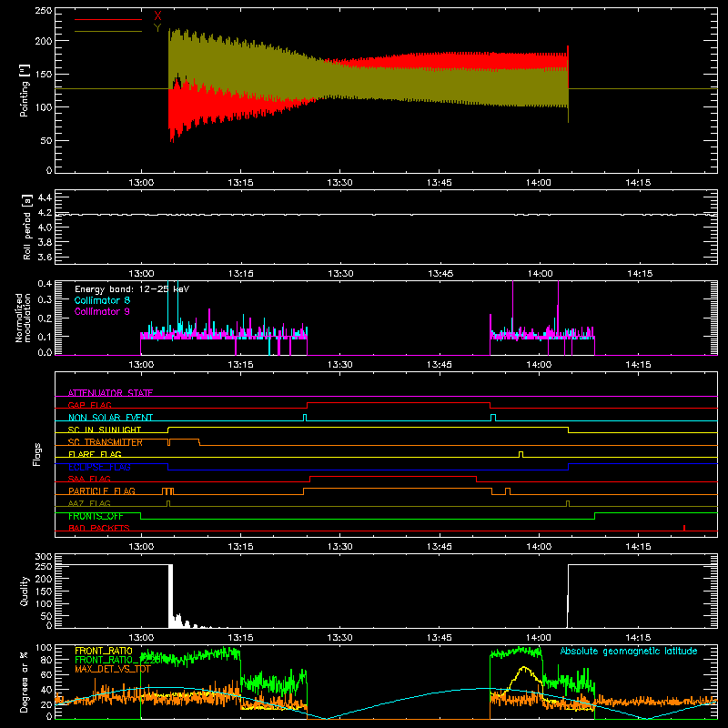Click the 'Quality' vertical axis title
This screenshot has width=728, height=728.
click(25, 591)
